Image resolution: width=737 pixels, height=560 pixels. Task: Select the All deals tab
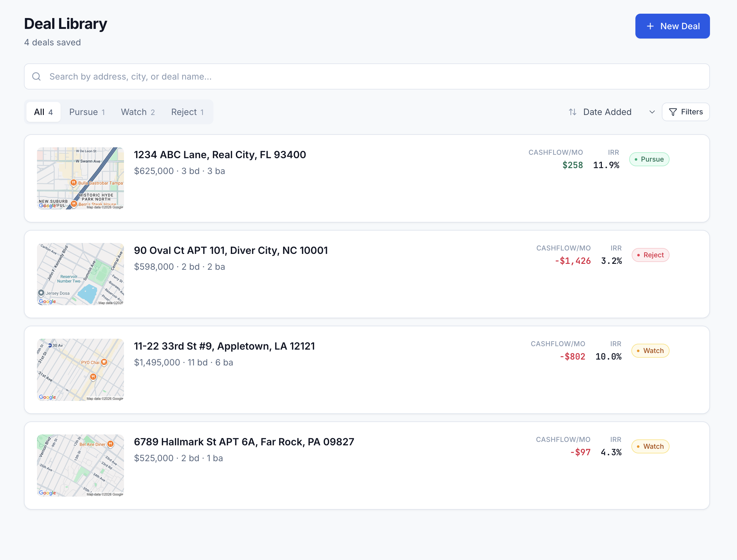tap(43, 112)
